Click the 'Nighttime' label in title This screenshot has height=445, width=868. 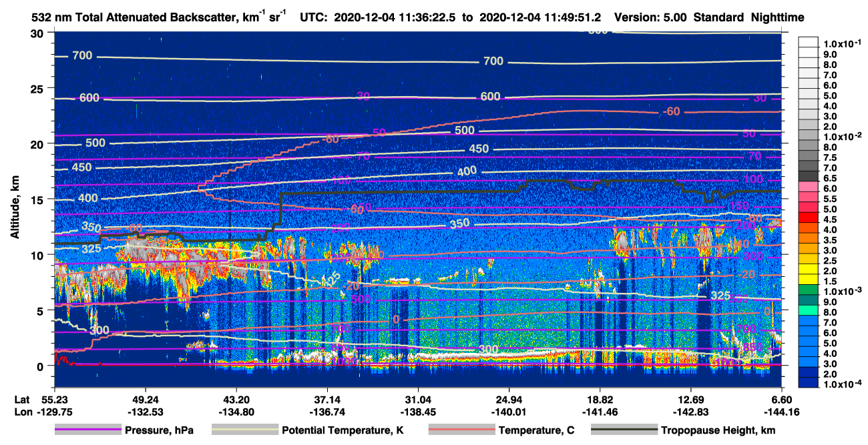coord(777,17)
